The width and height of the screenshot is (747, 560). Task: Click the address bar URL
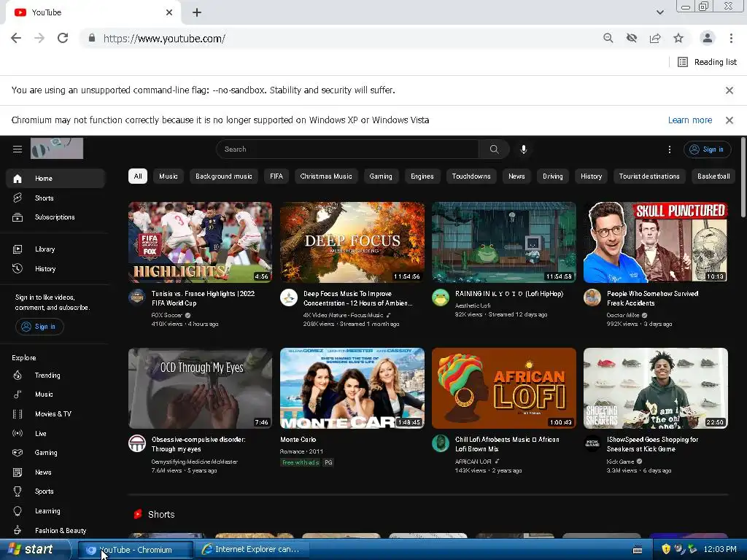point(164,38)
